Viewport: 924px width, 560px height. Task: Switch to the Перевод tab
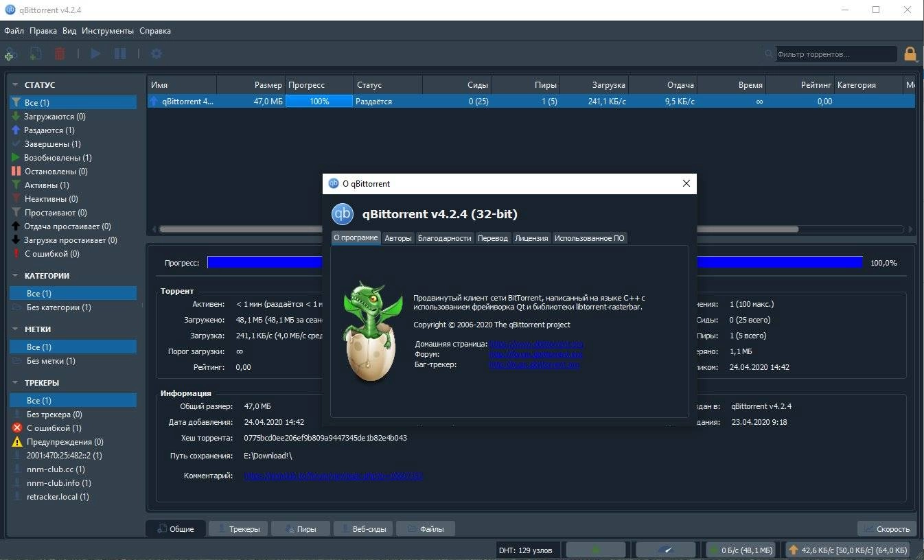click(x=493, y=238)
